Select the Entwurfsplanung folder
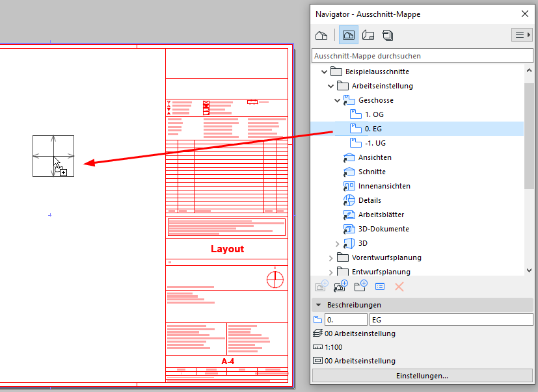 (381, 272)
